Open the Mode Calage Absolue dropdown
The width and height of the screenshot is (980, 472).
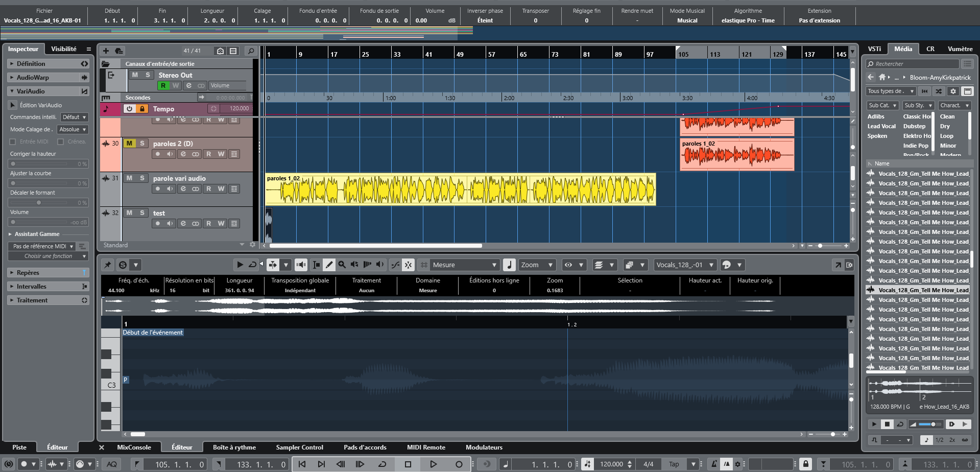tap(73, 130)
